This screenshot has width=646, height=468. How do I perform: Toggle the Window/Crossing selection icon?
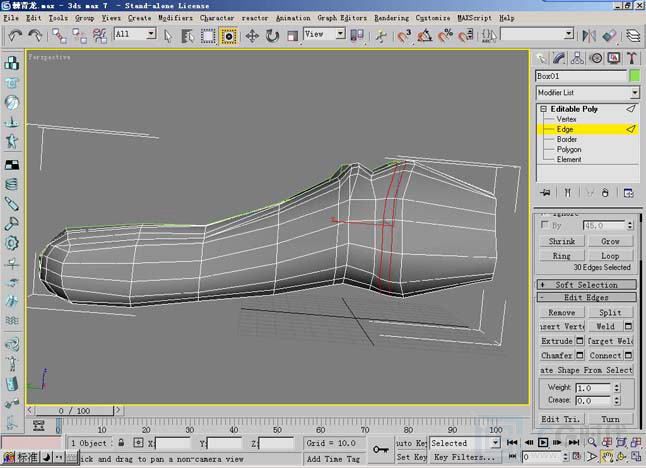[228, 36]
